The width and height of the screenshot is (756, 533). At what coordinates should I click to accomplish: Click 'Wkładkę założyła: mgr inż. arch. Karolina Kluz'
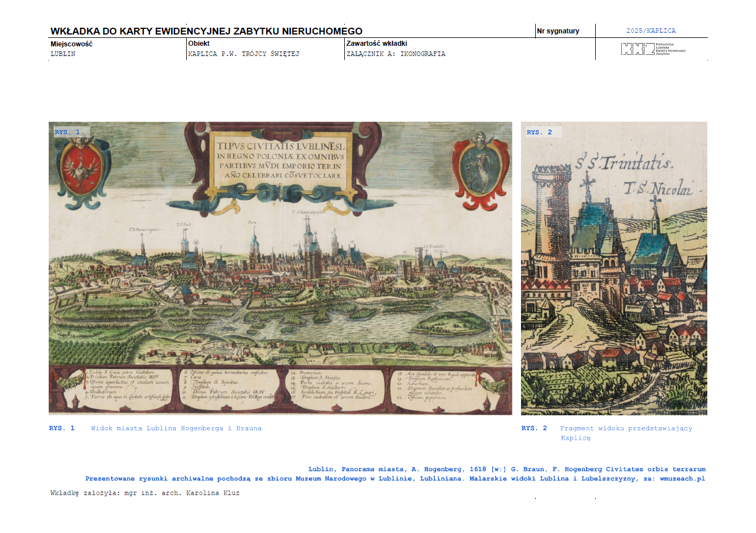(x=145, y=493)
